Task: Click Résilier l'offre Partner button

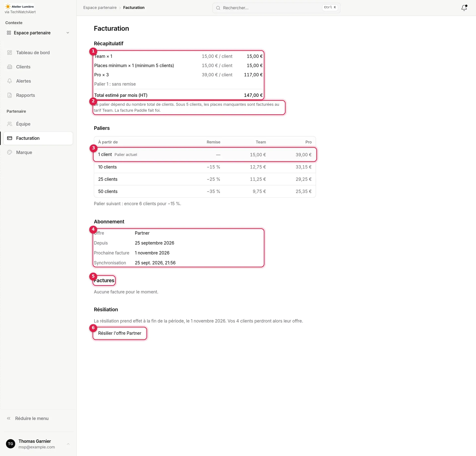Action: tap(120, 333)
